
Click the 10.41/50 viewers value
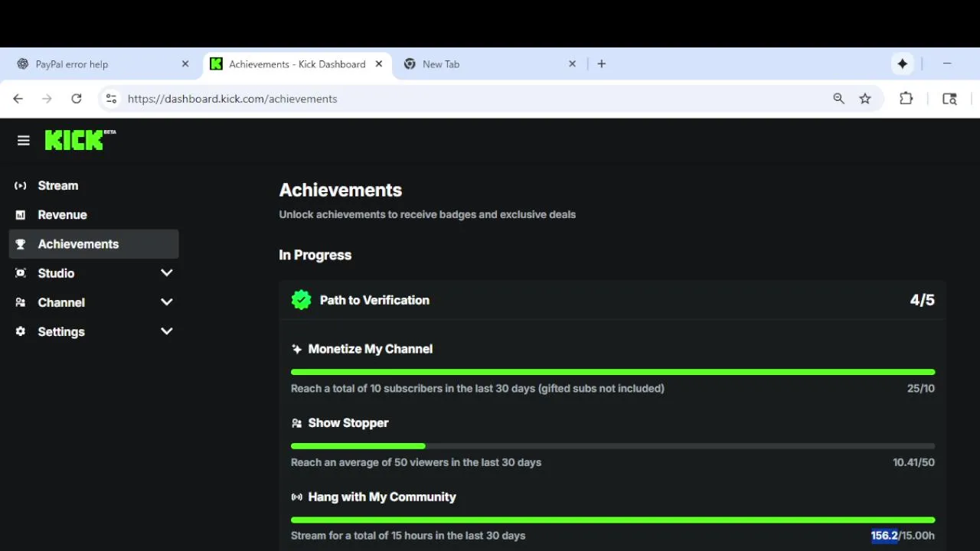click(x=913, y=462)
